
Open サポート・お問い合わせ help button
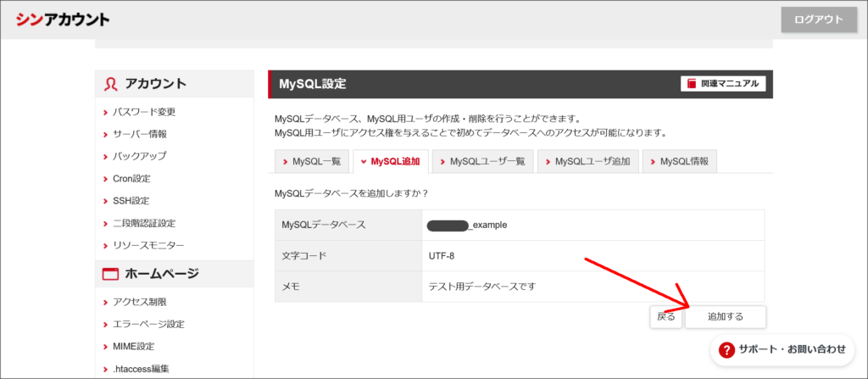click(x=782, y=349)
